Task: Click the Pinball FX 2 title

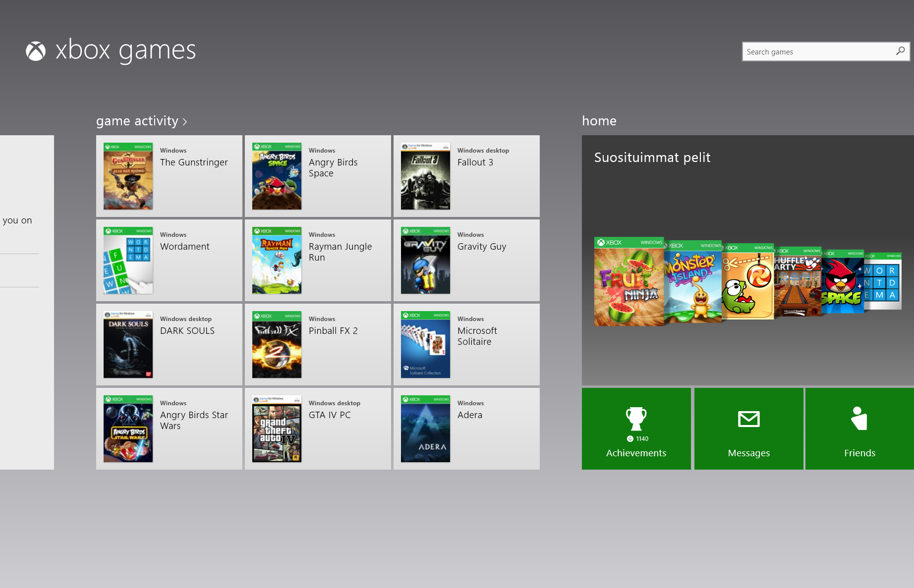Action: (333, 331)
